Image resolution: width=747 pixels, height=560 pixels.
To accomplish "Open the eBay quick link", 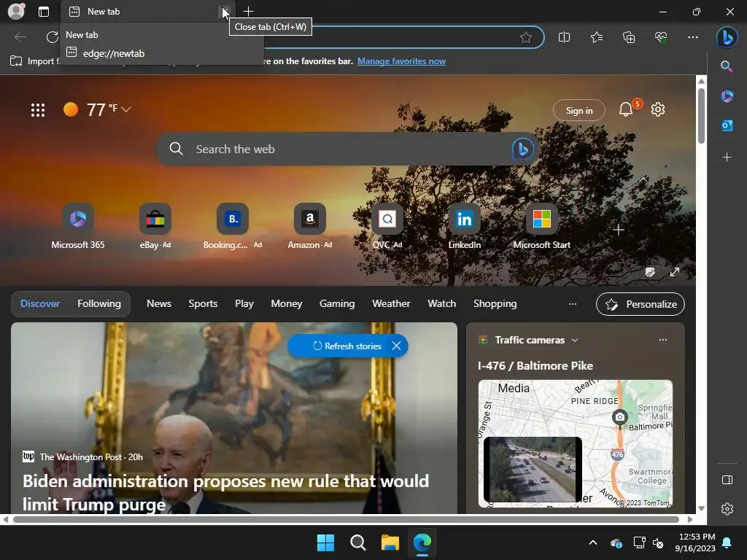I will [x=155, y=227].
